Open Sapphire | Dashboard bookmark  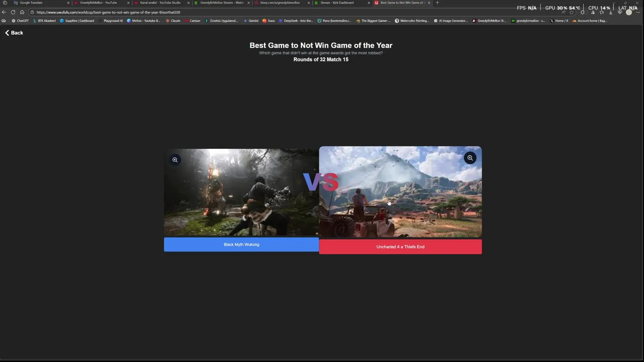[77, 21]
